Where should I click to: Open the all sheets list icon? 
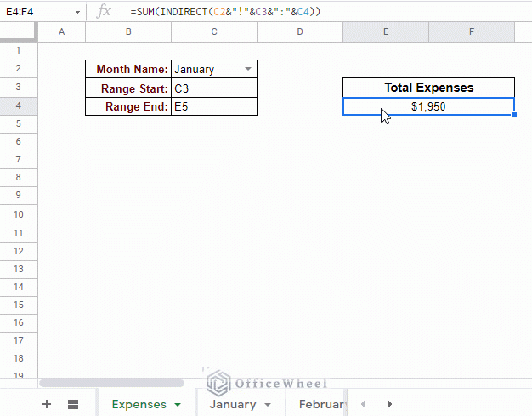73,404
